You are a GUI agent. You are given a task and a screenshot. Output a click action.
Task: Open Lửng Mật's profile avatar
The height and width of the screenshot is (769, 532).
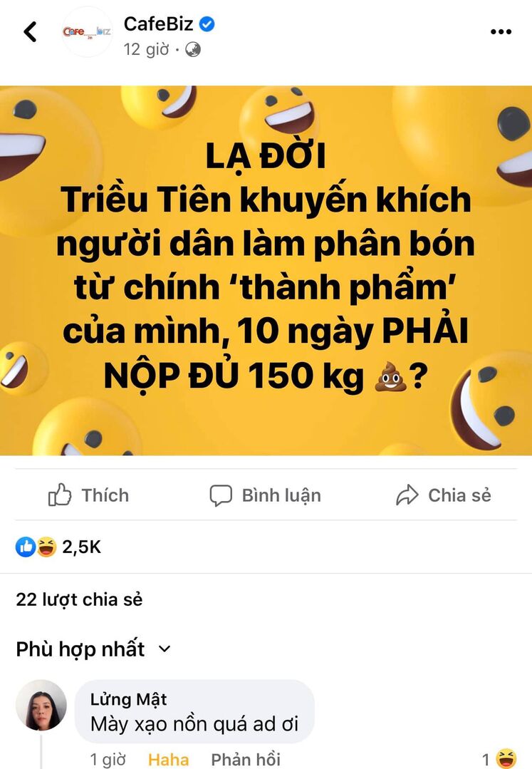click(x=41, y=706)
